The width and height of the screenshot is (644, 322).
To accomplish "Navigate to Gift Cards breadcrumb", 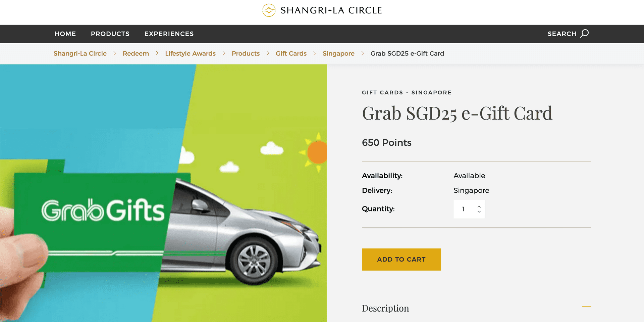I will coord(291,53).
